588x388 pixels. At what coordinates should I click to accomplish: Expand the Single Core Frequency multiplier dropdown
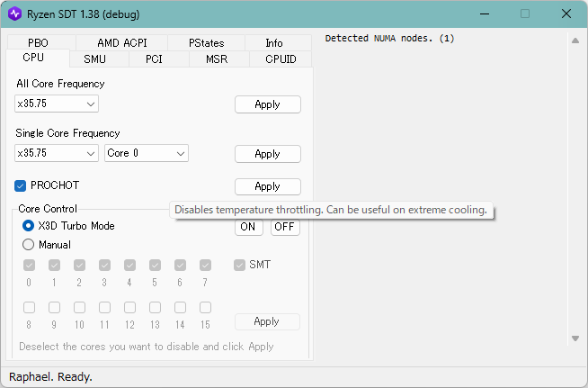[x=57, y=153]
